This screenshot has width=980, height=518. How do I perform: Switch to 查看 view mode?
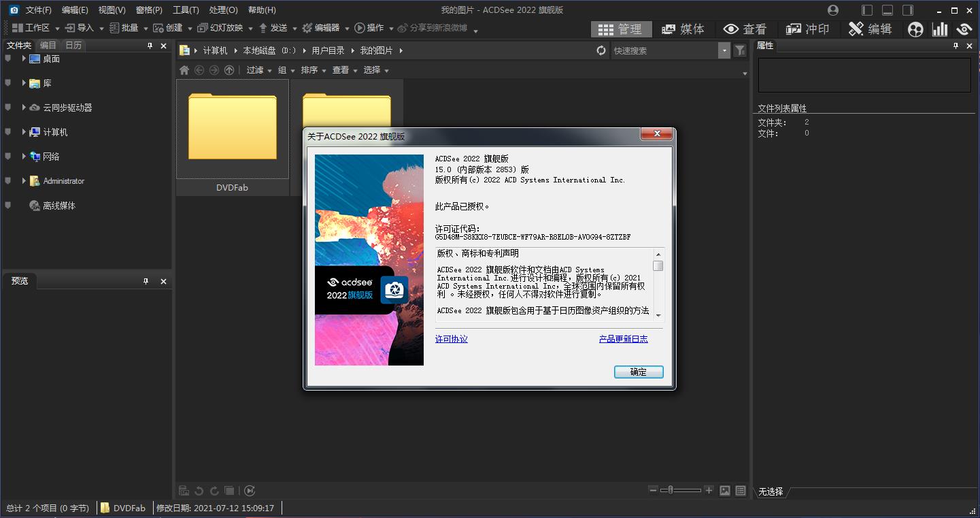click(x=745, y=29)
